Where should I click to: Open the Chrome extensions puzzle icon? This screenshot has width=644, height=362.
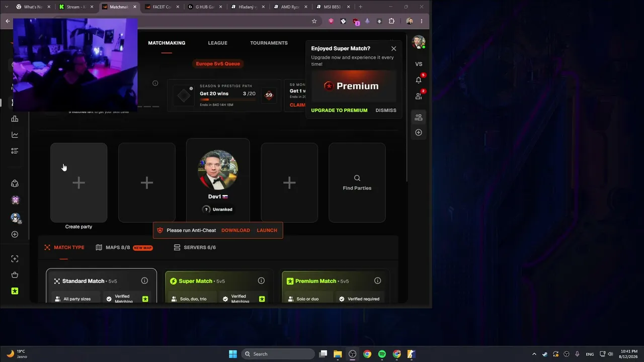[x=391, y=21]
